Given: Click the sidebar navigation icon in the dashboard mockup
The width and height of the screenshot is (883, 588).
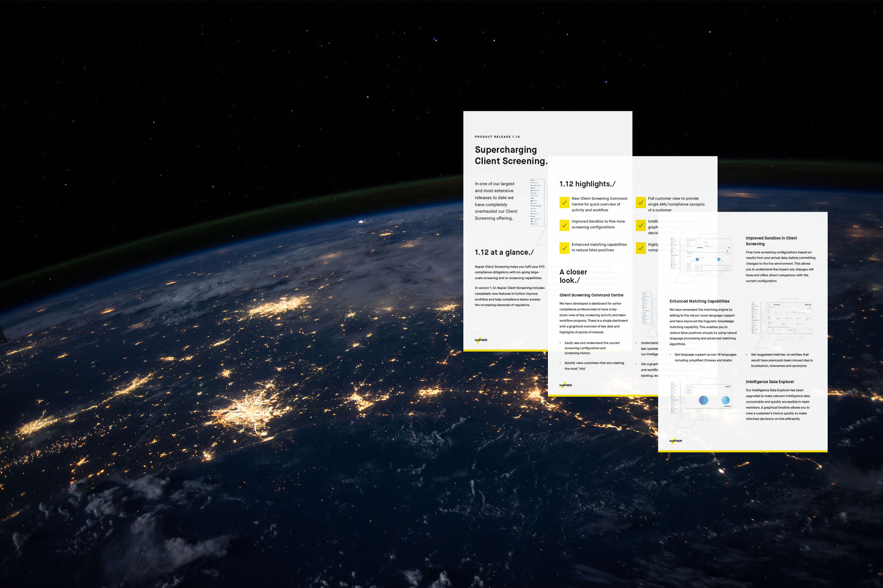Looking at the screenshot, I should pos(531,183).
